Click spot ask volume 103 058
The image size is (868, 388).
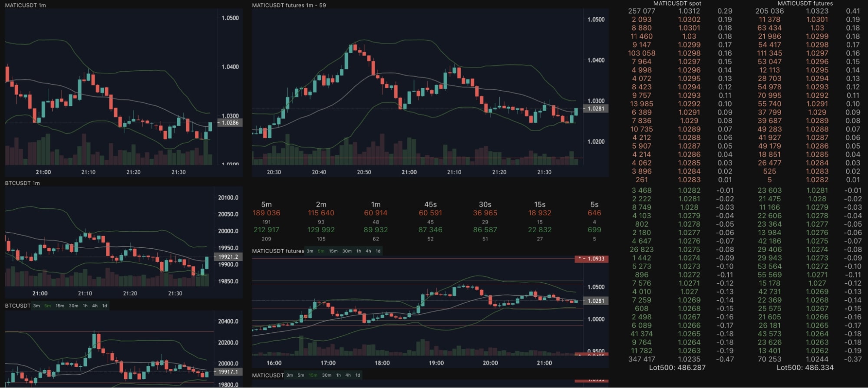click(x=641, y=53)
